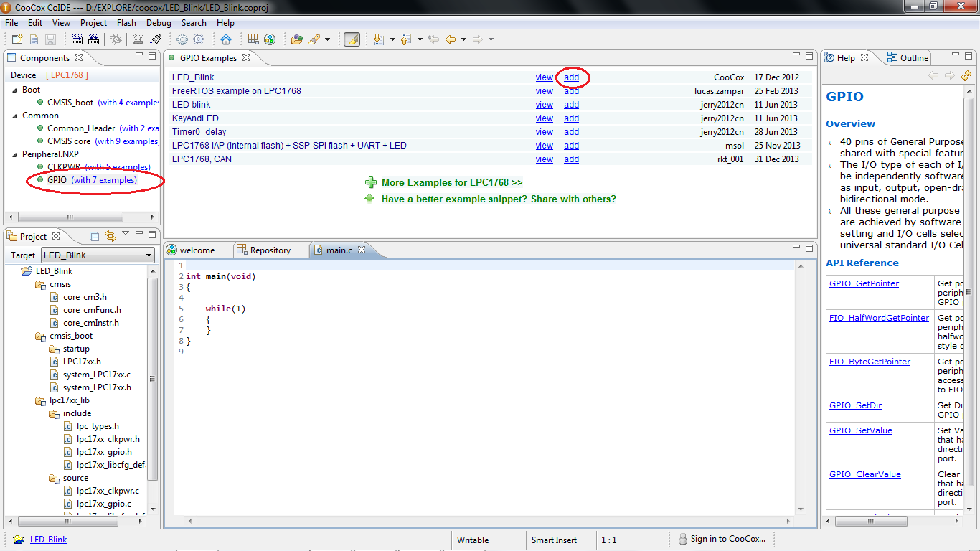Click Collapse All icon in Project panel
This screenshot has width=980, height=551.
click(x=95, y=236)
